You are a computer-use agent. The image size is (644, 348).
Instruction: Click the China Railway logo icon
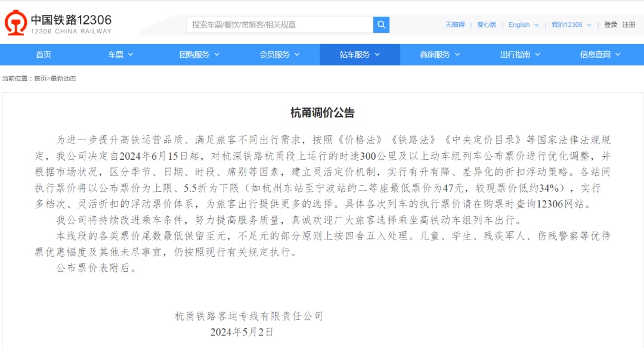tap(17, 21)
